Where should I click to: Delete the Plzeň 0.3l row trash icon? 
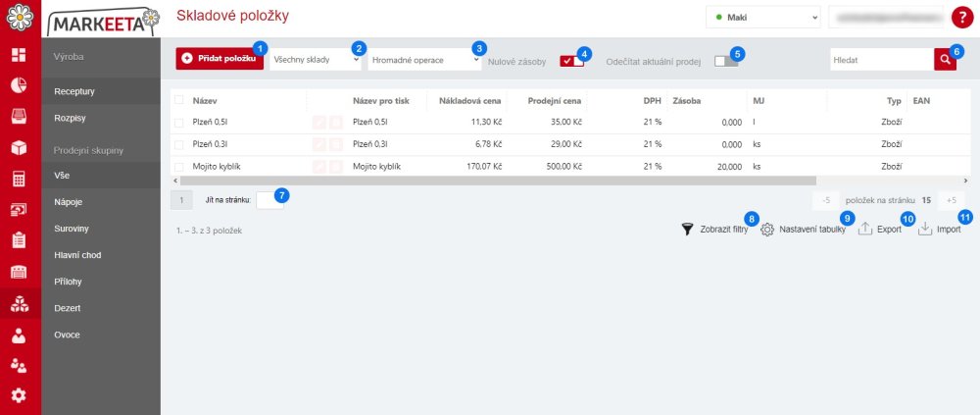[335, 144]
